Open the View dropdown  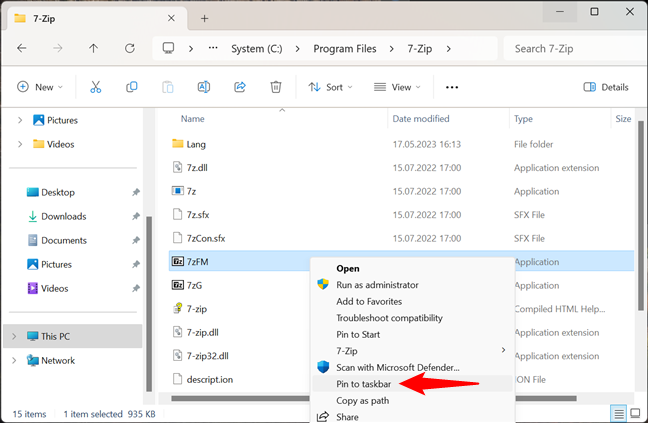point(397,87)
